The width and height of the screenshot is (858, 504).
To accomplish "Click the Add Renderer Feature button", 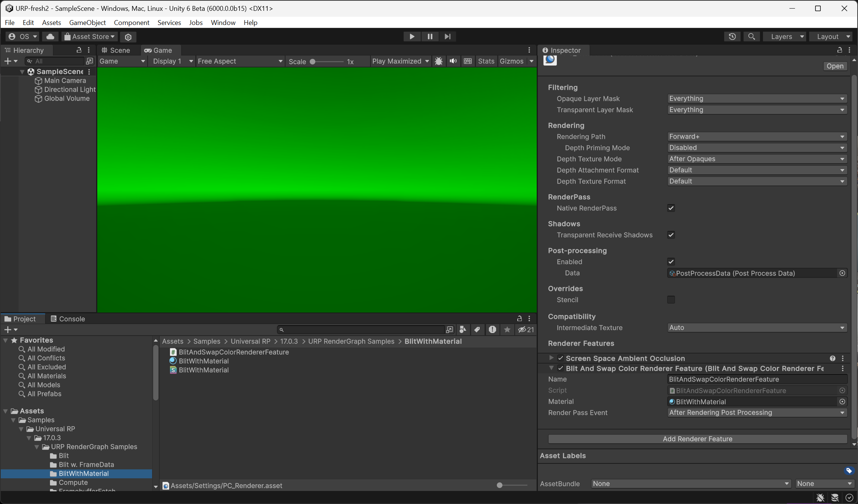I will click(697, 439).
